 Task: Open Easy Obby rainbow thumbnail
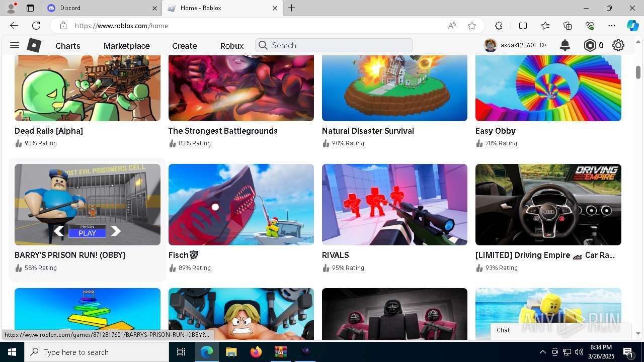[548, 88]
